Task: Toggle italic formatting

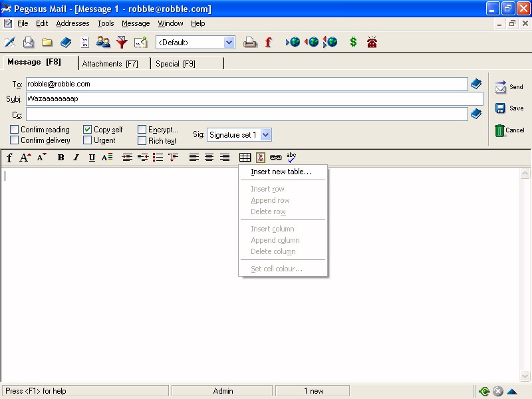Action: 76,158
